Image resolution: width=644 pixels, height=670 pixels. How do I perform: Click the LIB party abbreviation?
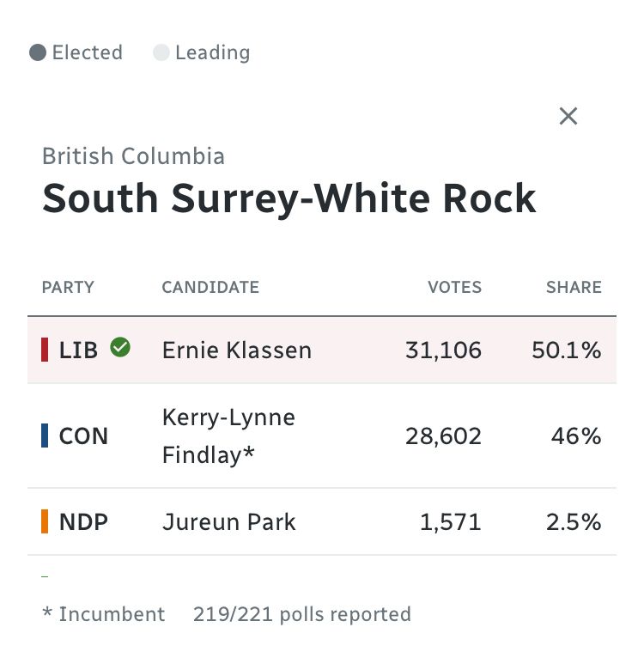pyautogui.click(x=78, y=350)
